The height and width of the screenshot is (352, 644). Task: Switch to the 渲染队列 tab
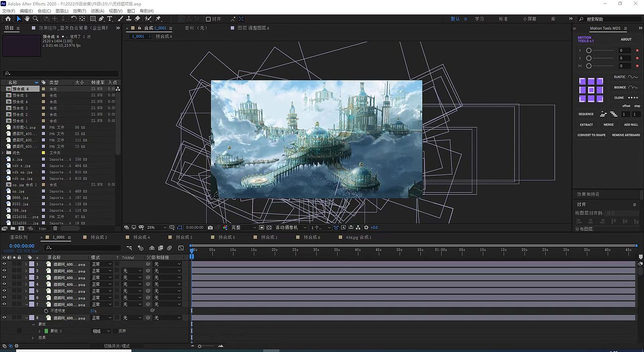19,237
